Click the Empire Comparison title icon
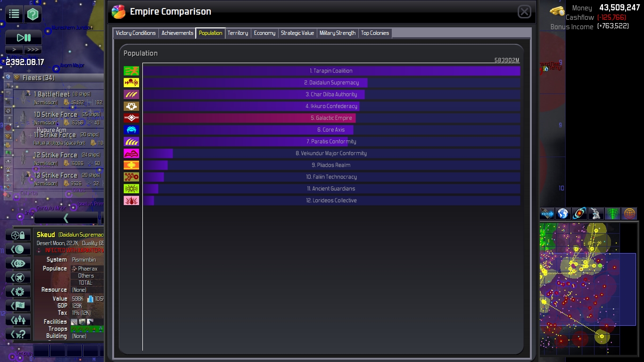 (x=119, y=12)
